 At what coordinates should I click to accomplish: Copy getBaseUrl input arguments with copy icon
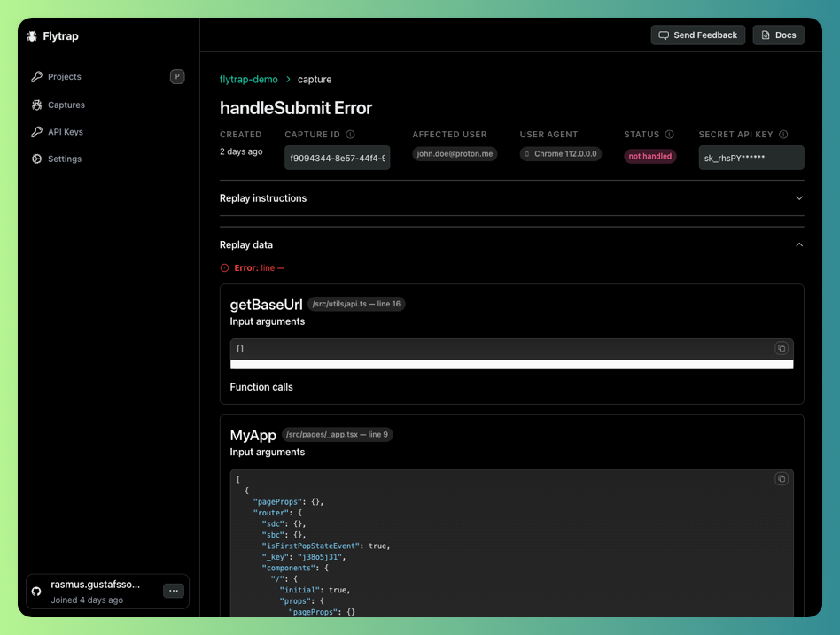tap(781, 348)
